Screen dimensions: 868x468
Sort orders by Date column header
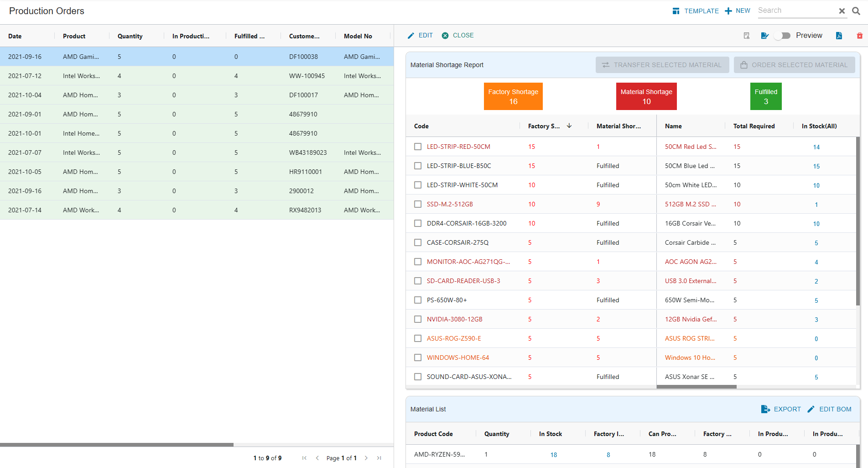point(15,36)
